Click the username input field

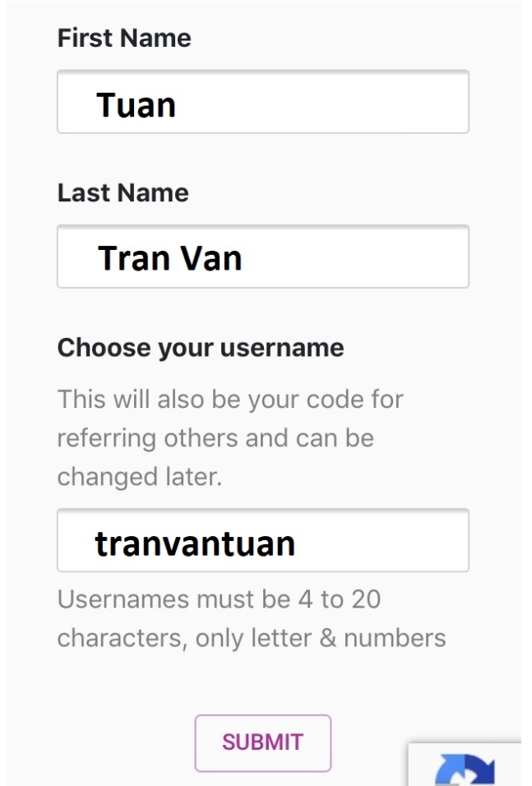coord(262,540)
